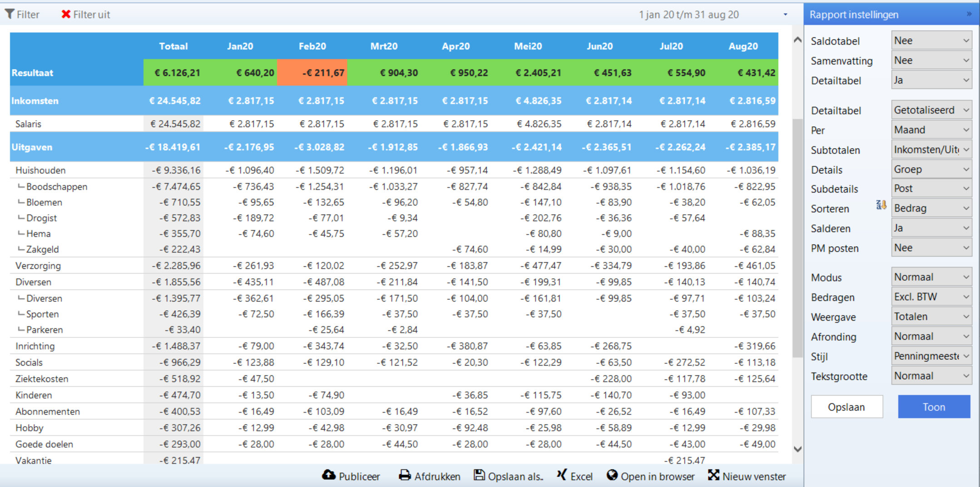Click the Publiceer cloud upload icon
Viewport: 980px width, 487px height.
[328, 475]
